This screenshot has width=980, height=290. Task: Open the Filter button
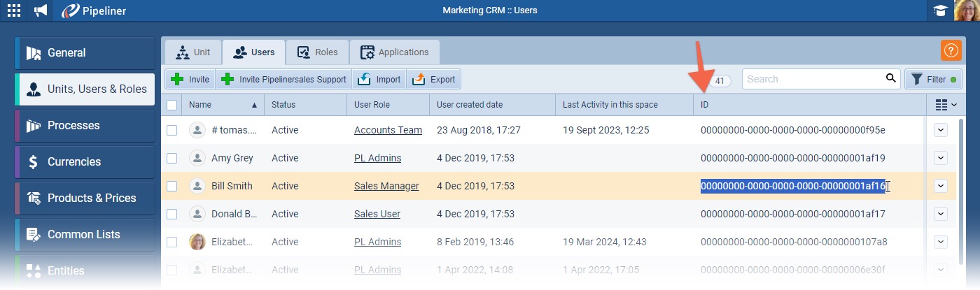click(934, 80)
